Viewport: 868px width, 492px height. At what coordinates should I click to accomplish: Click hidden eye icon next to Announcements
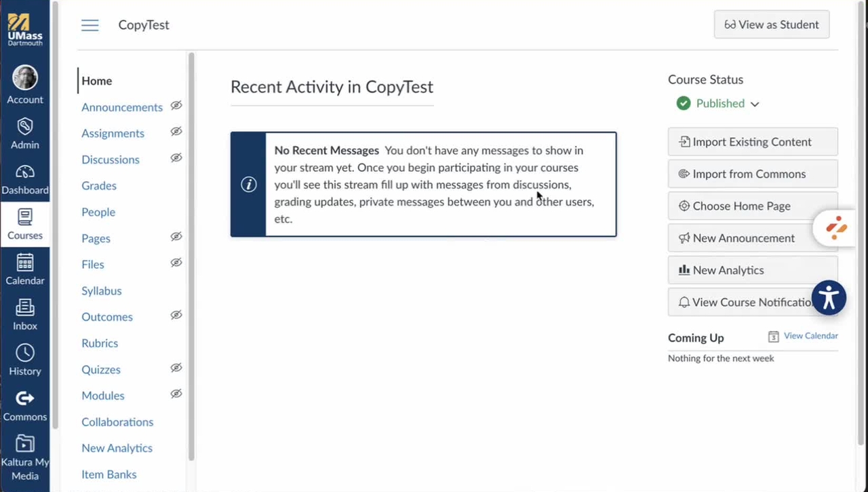click(176, 106)
